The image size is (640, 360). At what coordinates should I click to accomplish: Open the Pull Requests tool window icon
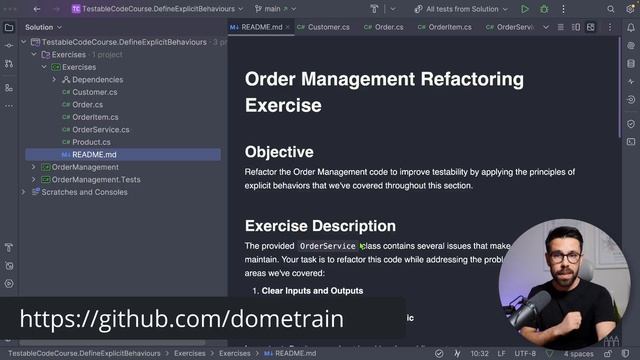(x=9, y=64)
